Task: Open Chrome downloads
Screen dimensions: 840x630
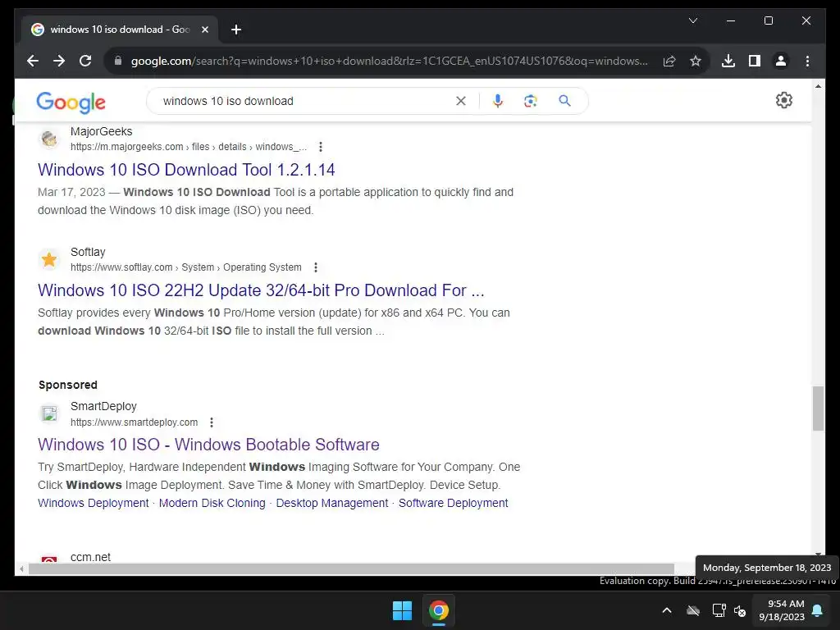Action: click(x=728, y=61)
